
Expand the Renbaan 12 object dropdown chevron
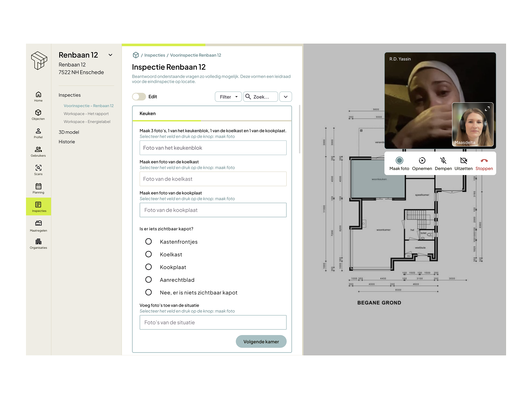coord(110,55)
